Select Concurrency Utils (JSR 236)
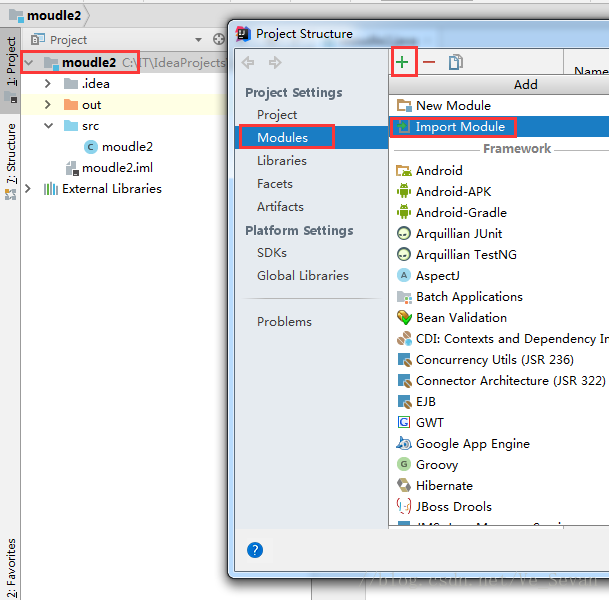609x600 pixels. click(499, 360)
